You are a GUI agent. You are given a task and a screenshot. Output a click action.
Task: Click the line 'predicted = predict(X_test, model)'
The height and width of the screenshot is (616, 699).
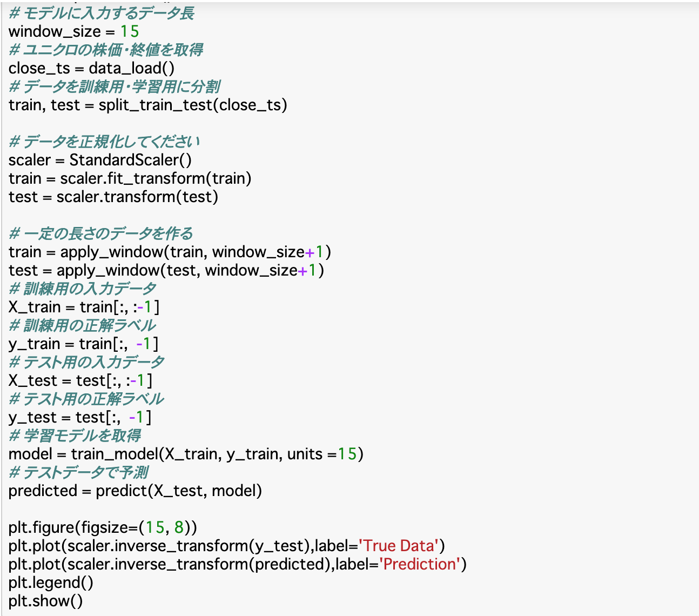coord(136,491)
